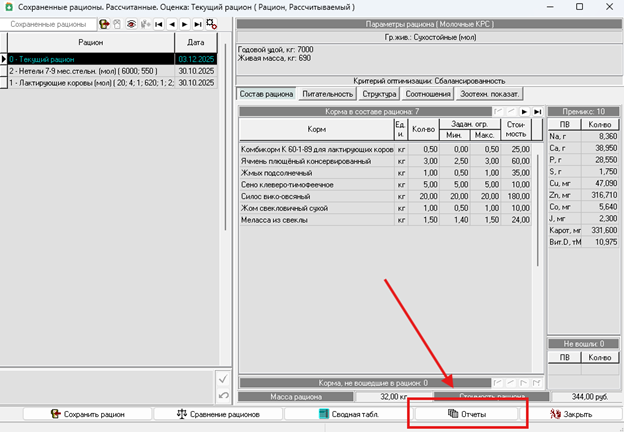Screen dimensions: 624x432
Task: Click the Сравнение рационов button
Action: pyautogui.click(x=218, y=414)
